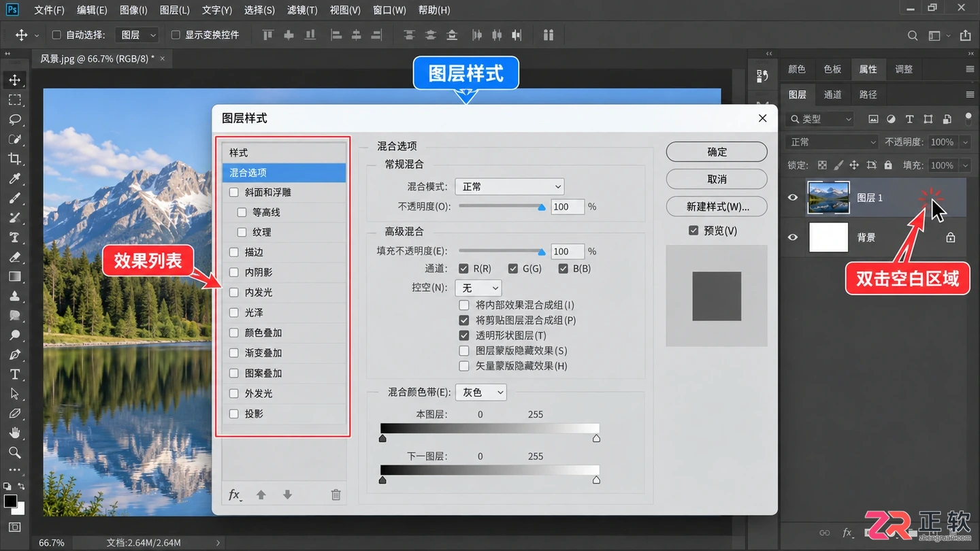This screenshot has height=551, width=980.
Task: Toggle the R(R) channel checkbox
Action: coord(463,269)
